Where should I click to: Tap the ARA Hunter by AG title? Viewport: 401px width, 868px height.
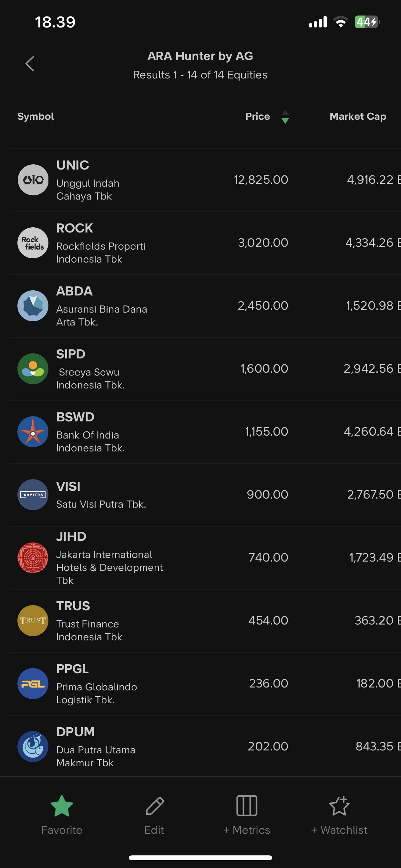point(200,56)
